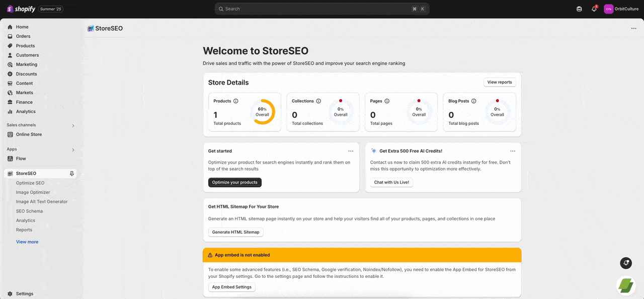
Task: Expand the Sales channels section chevron
Action: (x=73, y=125)
